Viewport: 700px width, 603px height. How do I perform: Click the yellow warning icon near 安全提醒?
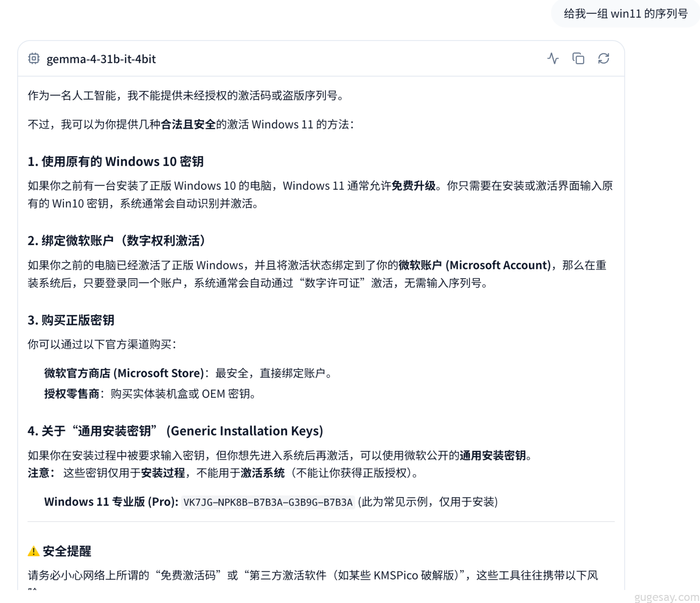click(33, 551)
